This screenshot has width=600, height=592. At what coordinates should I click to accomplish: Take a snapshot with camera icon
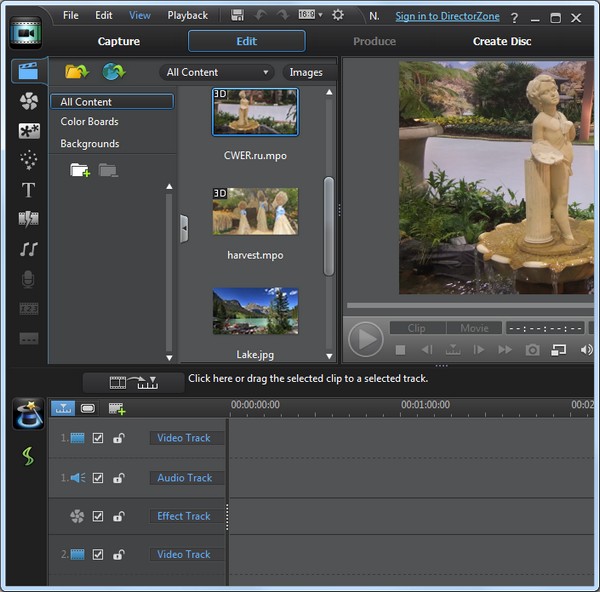pyautogui.click(x=533, y=350)
